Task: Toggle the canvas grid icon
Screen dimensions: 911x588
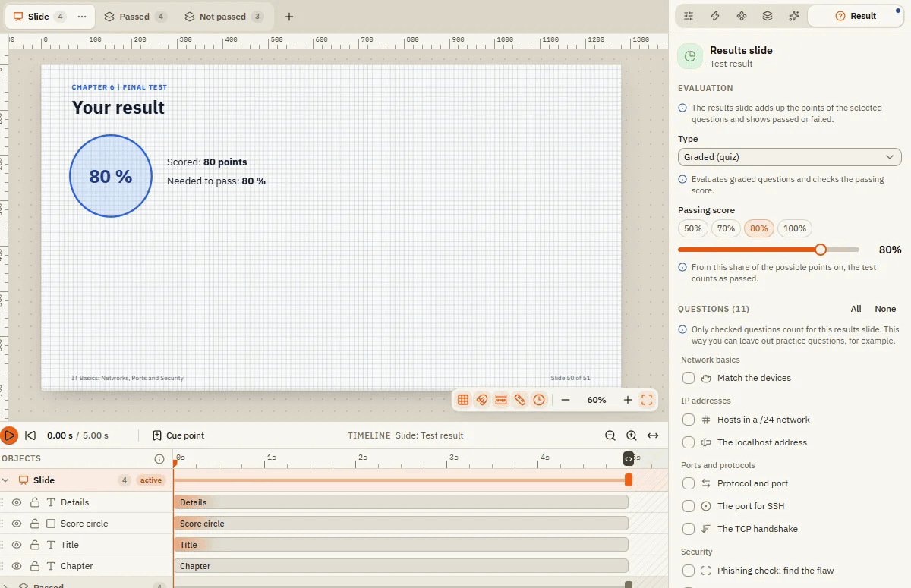Action: (x=463, y=400)
